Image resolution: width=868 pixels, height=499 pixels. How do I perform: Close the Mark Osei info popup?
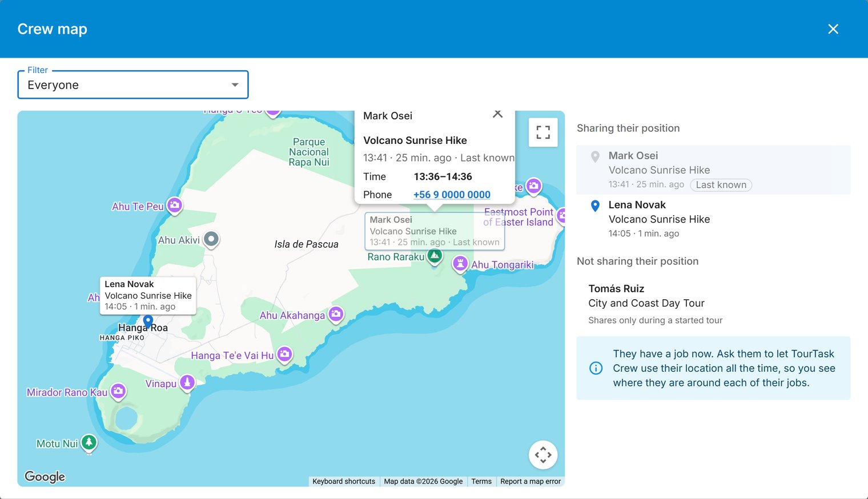(x=497, y=114)
